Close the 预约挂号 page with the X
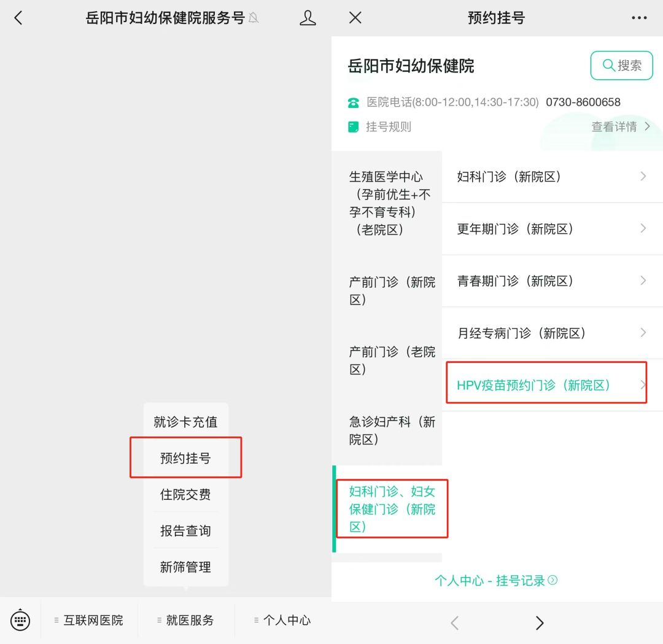 pos(355,17)
